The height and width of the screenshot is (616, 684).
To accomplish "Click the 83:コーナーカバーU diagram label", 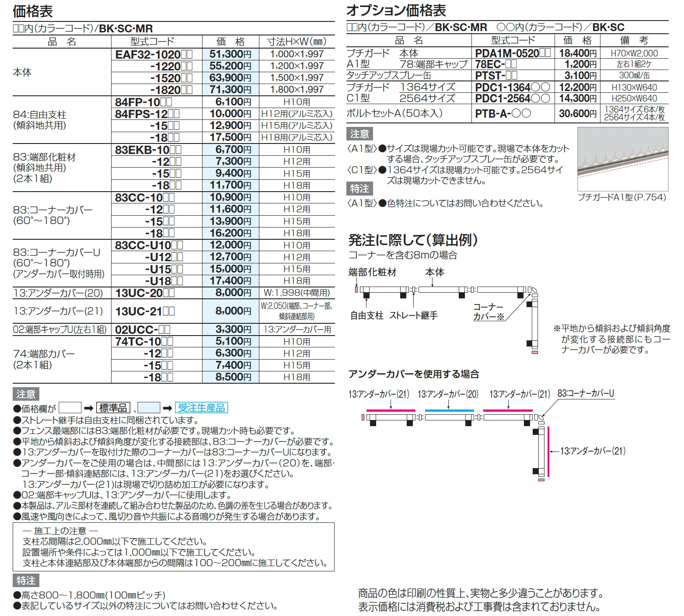I will 586,394.
